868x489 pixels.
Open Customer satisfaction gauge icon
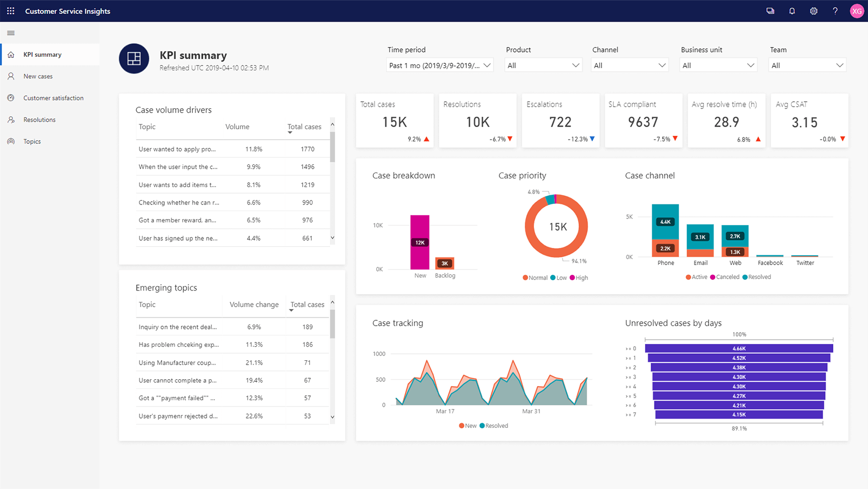point(11,97)
